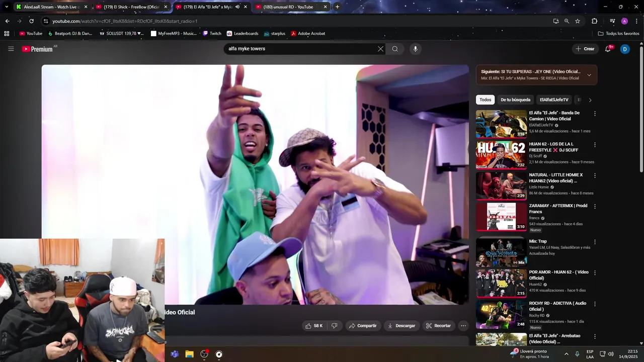644x362 pixels.
Task: Select the De tu búsqueda chip
Action: point(515,100)
